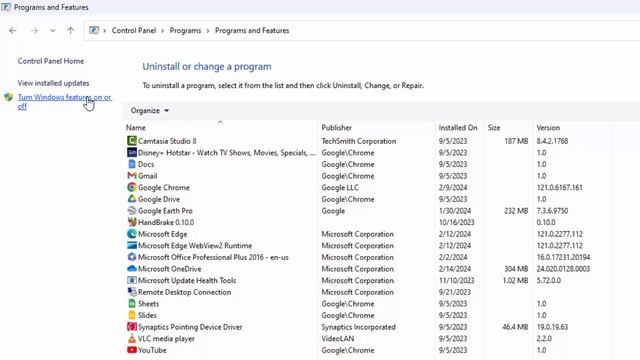Click the Synaptics Pointing Device Driver icon
Screen dimensions: 640x360
coord(131,327)
